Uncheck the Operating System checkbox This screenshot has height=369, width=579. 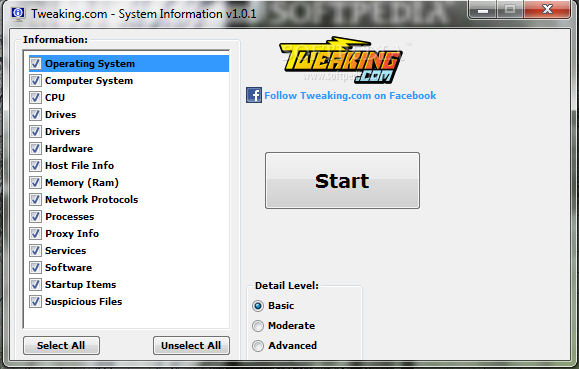(x=35, y=64)
